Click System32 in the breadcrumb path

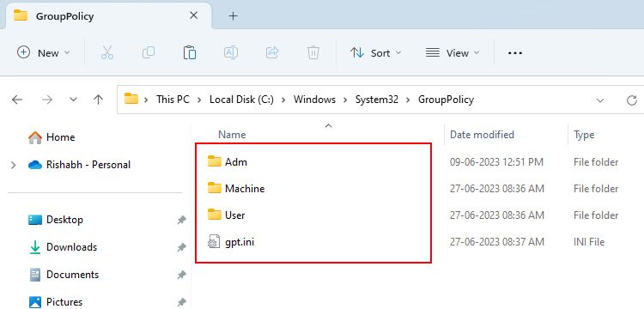pyautogui.click(x=377, y=100)
